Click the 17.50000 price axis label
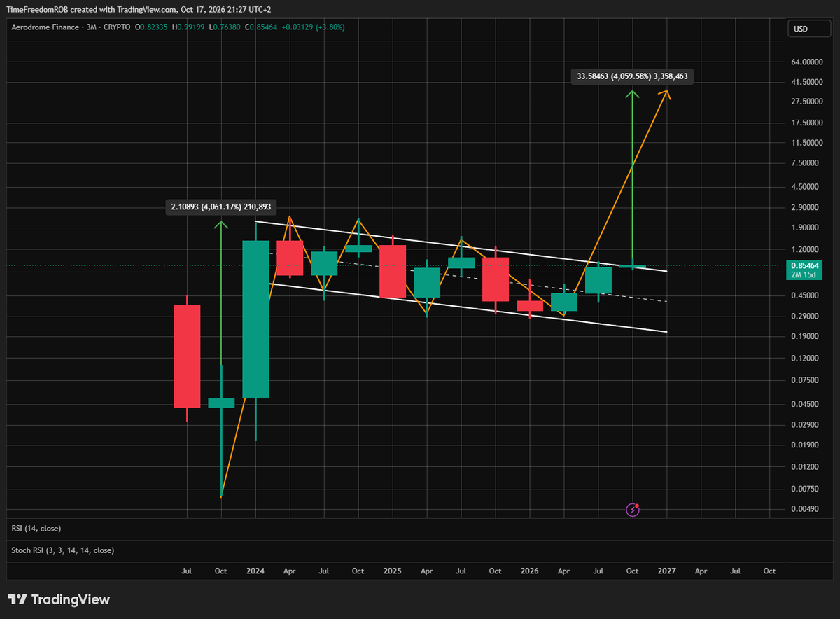Viewport: 840px width, 619px height. (806, 123)
